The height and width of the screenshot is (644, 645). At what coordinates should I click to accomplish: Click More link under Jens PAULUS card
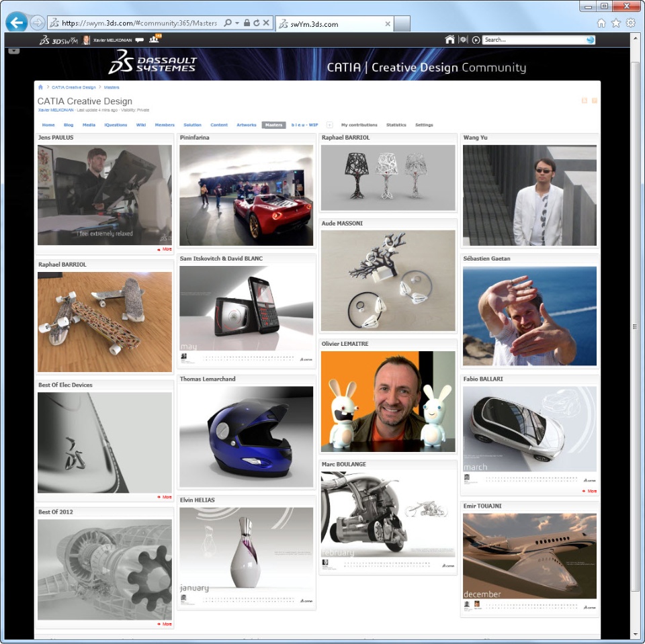click(x=165, y=249)
